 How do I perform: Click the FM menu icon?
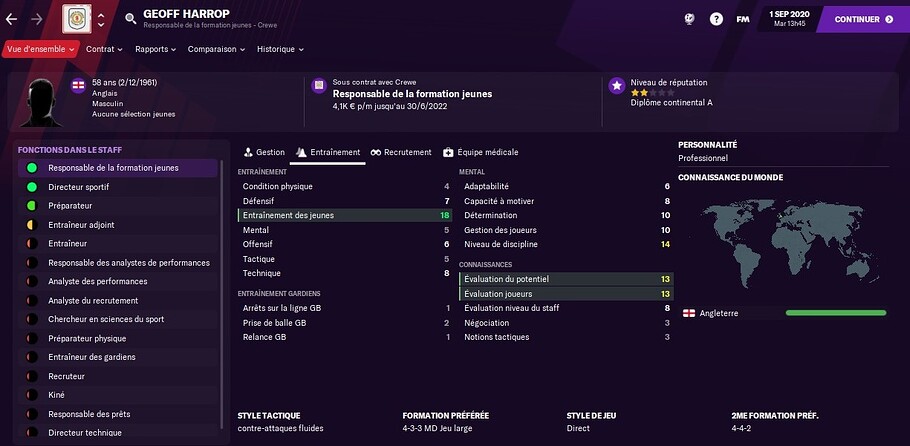pyautogui.click(x=743, y=19)
